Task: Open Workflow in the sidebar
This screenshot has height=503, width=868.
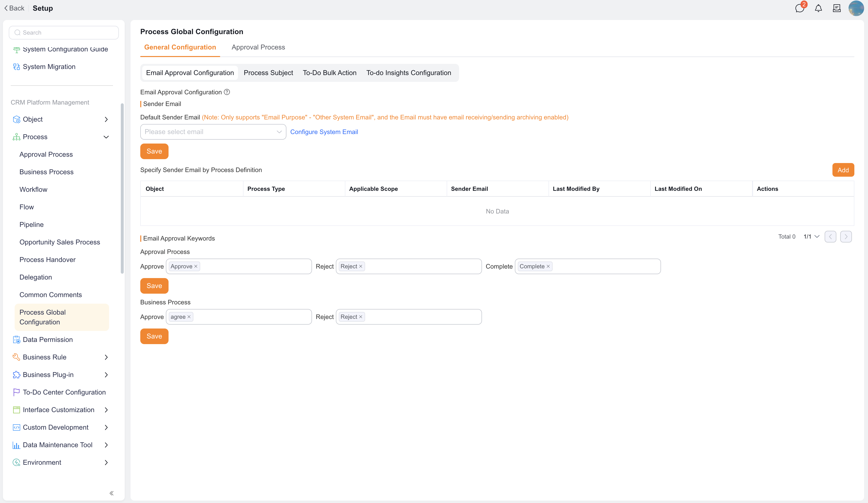Action: click(33, 190)
